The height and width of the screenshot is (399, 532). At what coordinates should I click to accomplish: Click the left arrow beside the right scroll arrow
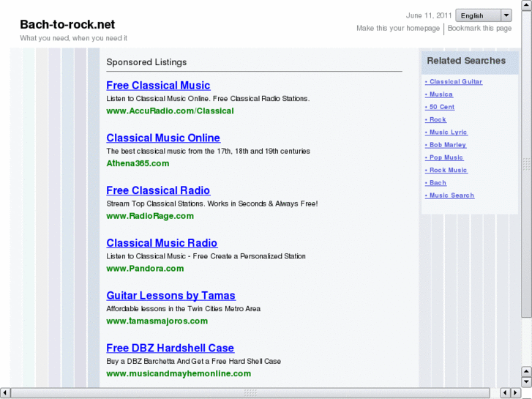(506, 393)
